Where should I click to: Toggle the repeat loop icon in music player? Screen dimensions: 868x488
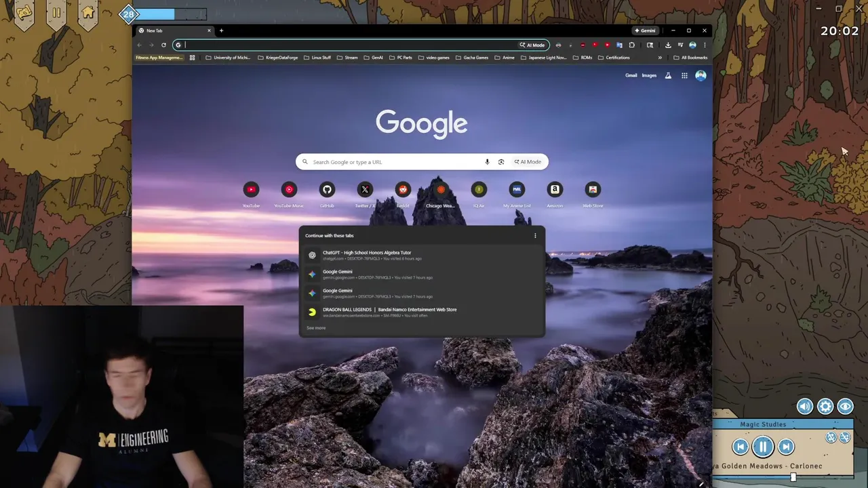[x=831, y=438]
